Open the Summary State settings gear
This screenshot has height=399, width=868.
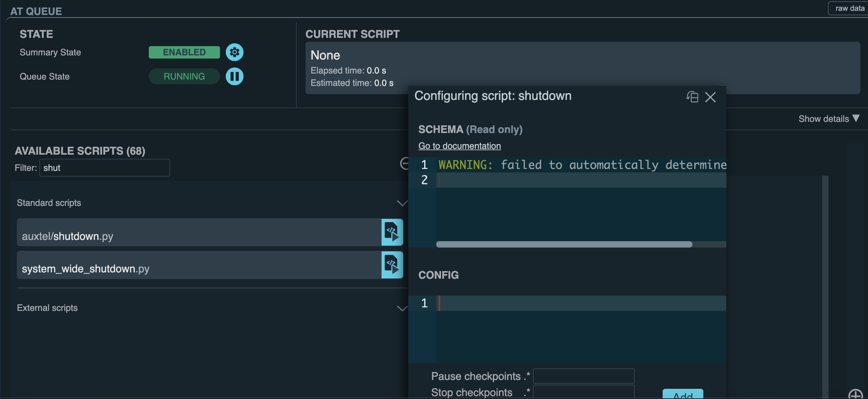[235, 52]
